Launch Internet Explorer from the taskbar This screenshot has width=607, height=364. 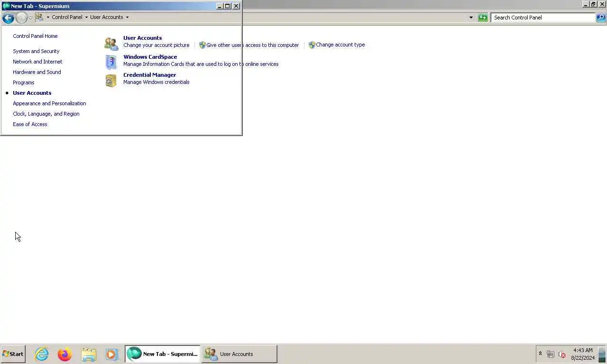(x=42, y=354)
